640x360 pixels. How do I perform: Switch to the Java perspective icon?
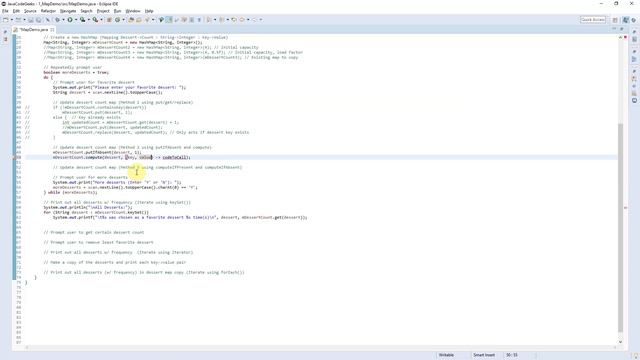point(626,20)
